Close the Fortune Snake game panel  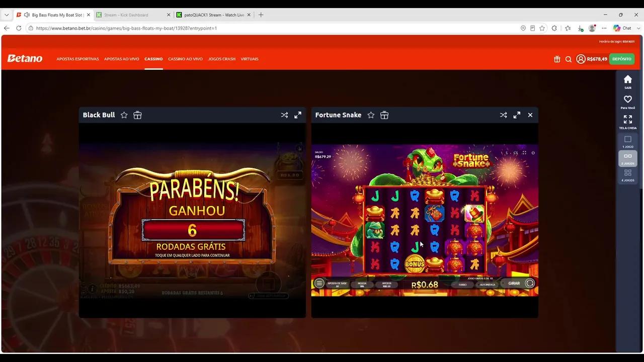tap(530, 115)
